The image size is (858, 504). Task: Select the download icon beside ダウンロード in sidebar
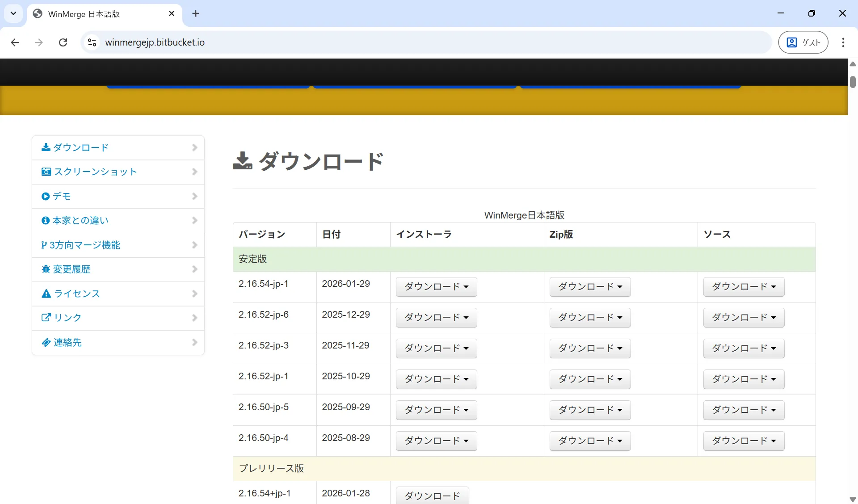point(46,147)
